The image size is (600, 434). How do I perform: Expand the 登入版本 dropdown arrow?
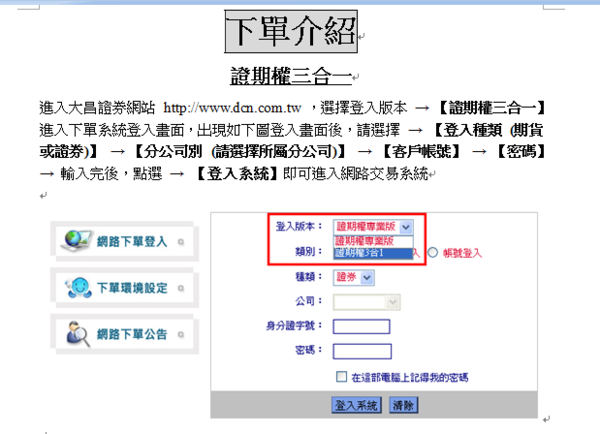tap(405, 227)
